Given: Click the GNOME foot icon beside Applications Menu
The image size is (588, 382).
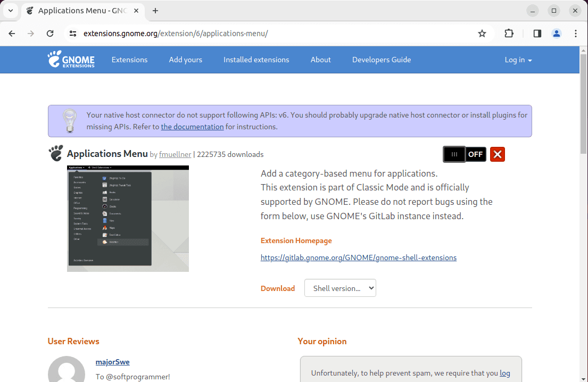Looking at the screenshot, I should point(55,153).
